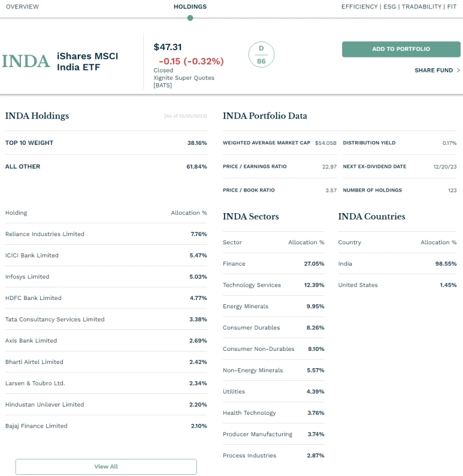463x476 pixels.
Task: Click Producer Manufacturing sector row
Action: [x=274, y=435]
